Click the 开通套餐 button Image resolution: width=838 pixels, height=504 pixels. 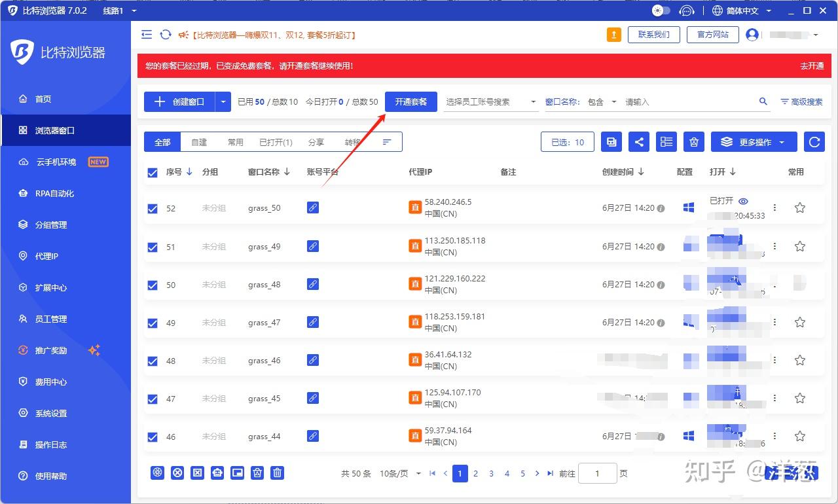coord(410,101)
